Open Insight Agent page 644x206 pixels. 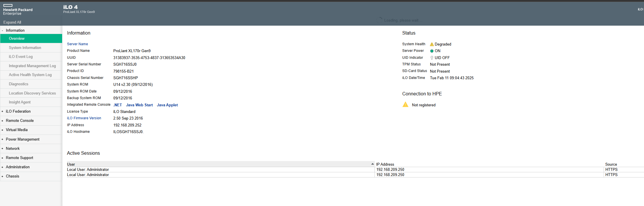(x=31, y=102)
